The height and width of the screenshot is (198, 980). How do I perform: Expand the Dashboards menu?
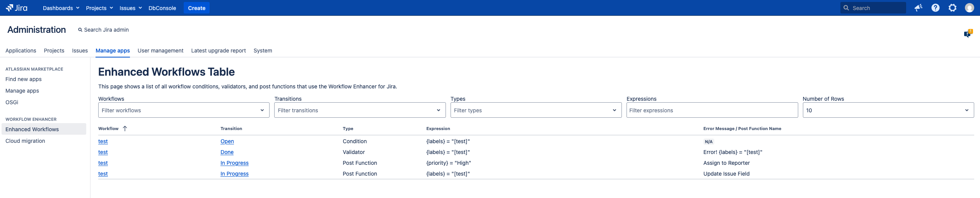tap(61, 8)
